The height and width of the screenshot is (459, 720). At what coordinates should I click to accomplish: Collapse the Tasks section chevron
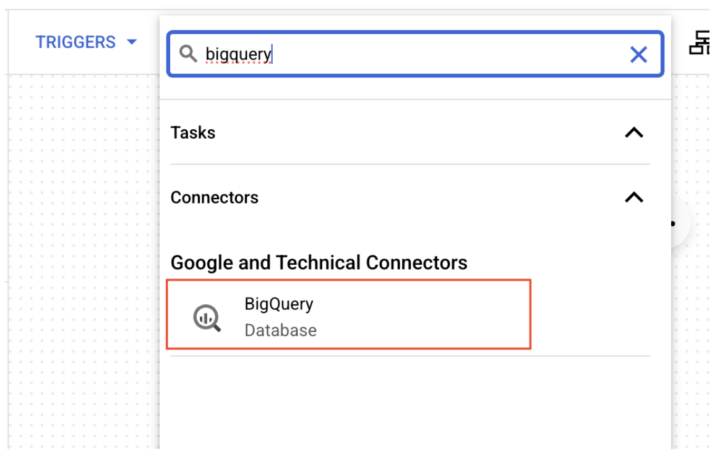(x=634, y=133)
